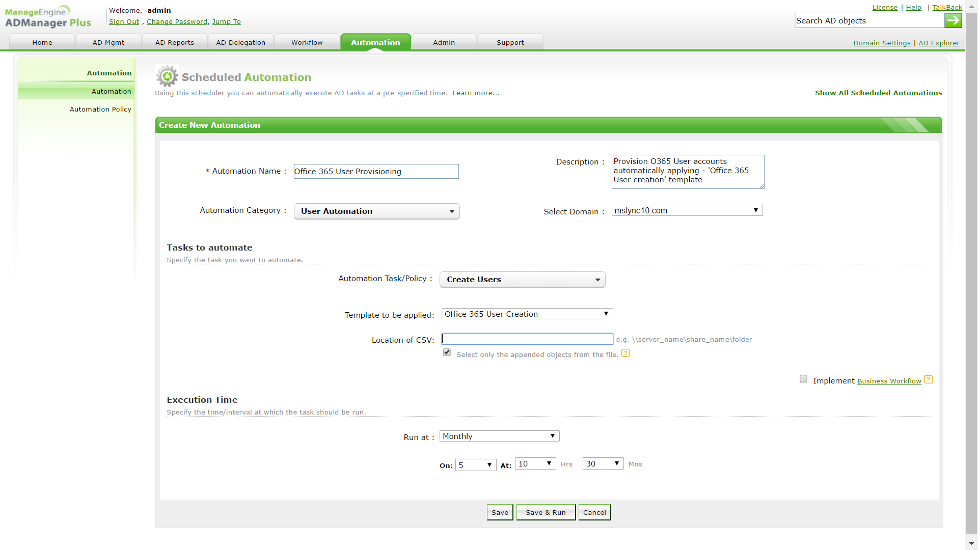This screenshot has height=550, width=980.
Task: Select Automation Policy in the sidebar
Action: pyautogui.click(x=100, y=109)
